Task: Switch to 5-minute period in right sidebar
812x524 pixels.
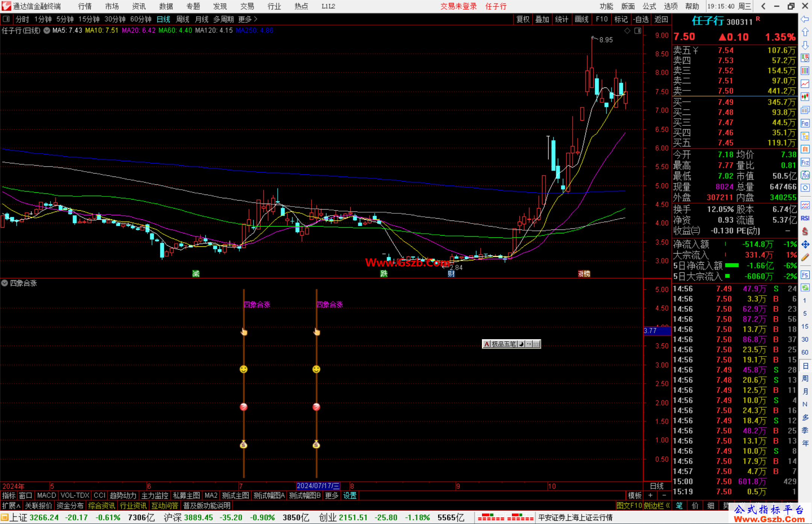Action: pos(804,313)
